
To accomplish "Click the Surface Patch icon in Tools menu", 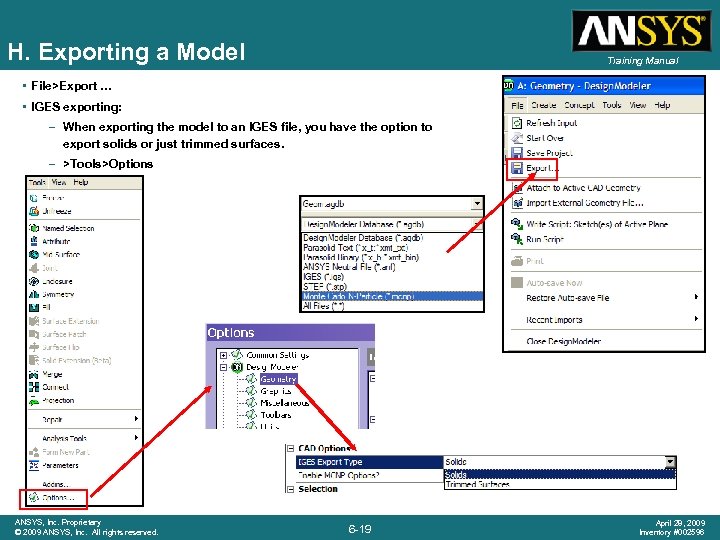I will point(34,334).
